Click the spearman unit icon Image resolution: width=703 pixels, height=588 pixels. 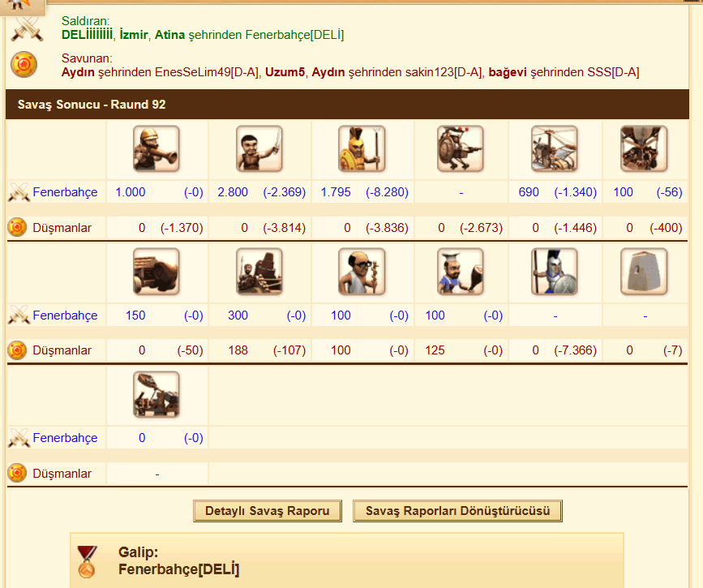(555, 272)
